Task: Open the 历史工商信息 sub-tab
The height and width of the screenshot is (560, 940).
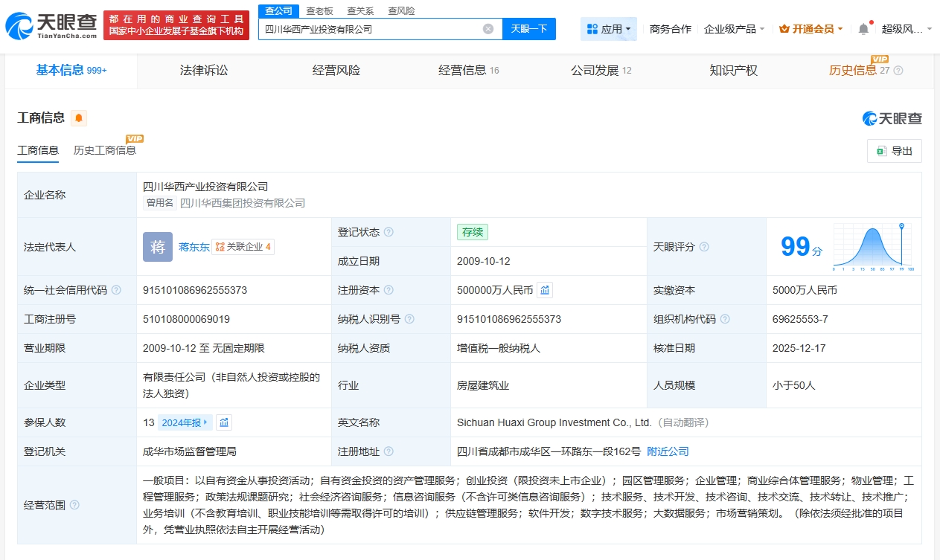Action: tap(105, 150)
